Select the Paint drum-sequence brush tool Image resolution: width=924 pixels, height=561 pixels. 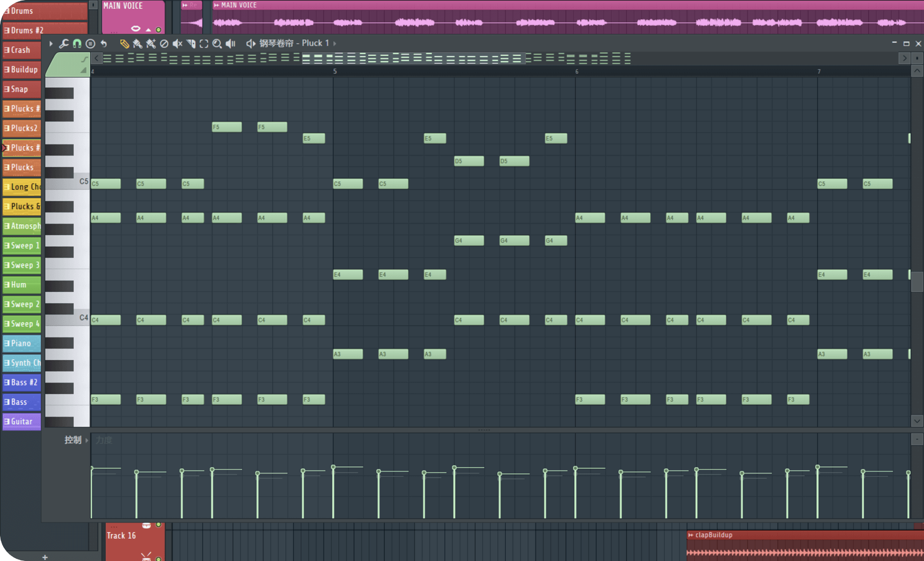151,43
